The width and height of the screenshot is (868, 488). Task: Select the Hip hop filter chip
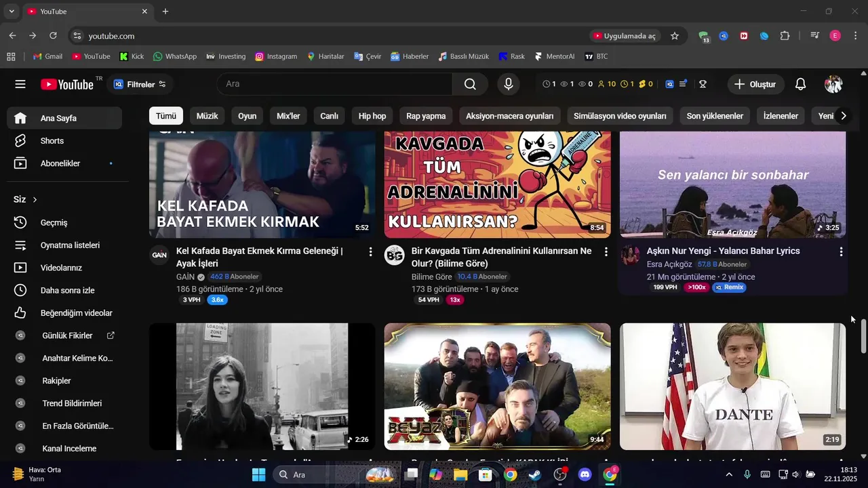click(x=372, y=116)
